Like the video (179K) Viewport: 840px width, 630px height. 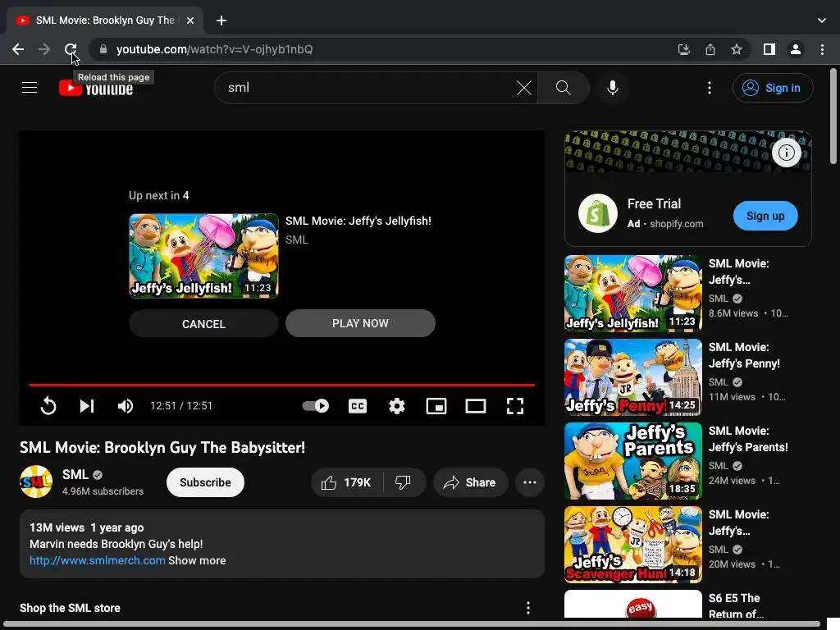coord(347,482)
